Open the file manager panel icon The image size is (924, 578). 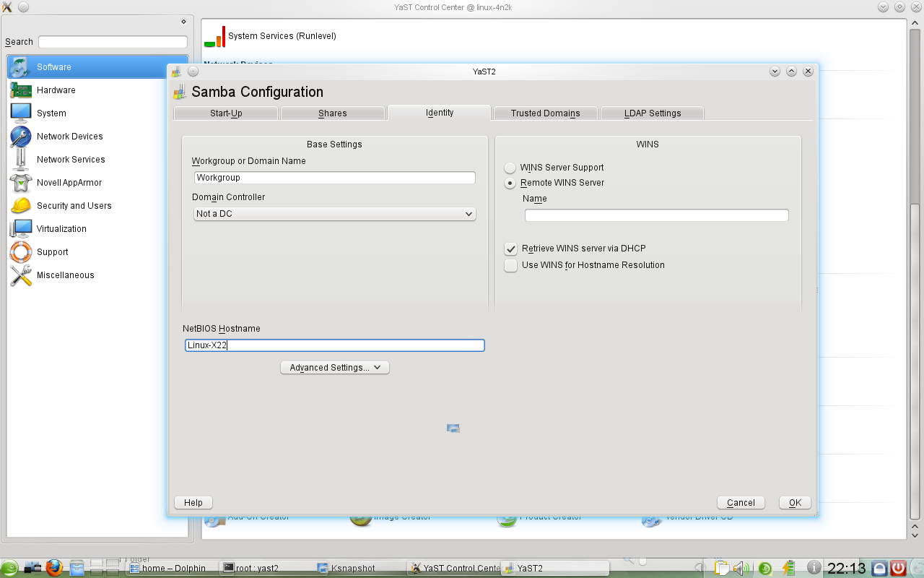click(77, 568)
